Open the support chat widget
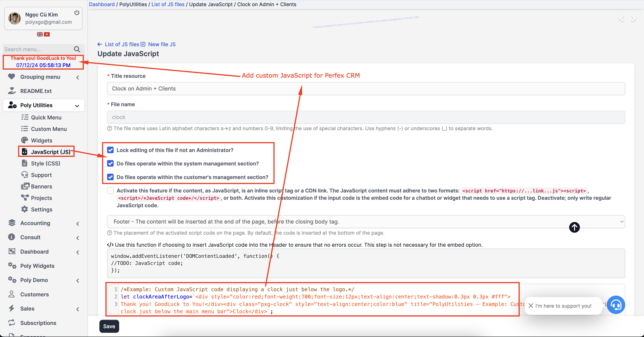This screenshot has height=337, width=644. pos(616,305)
